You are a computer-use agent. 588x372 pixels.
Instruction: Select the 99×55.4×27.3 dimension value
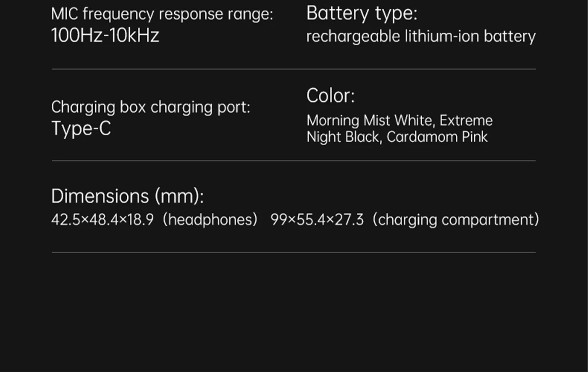[x=317, y=219]
